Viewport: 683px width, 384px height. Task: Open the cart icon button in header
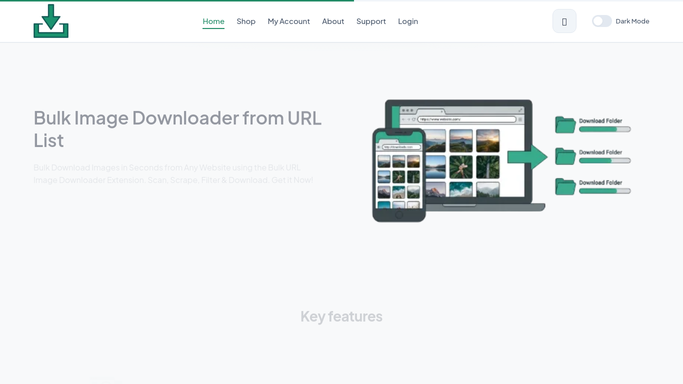pyautogui.click(x=564, y=21)
